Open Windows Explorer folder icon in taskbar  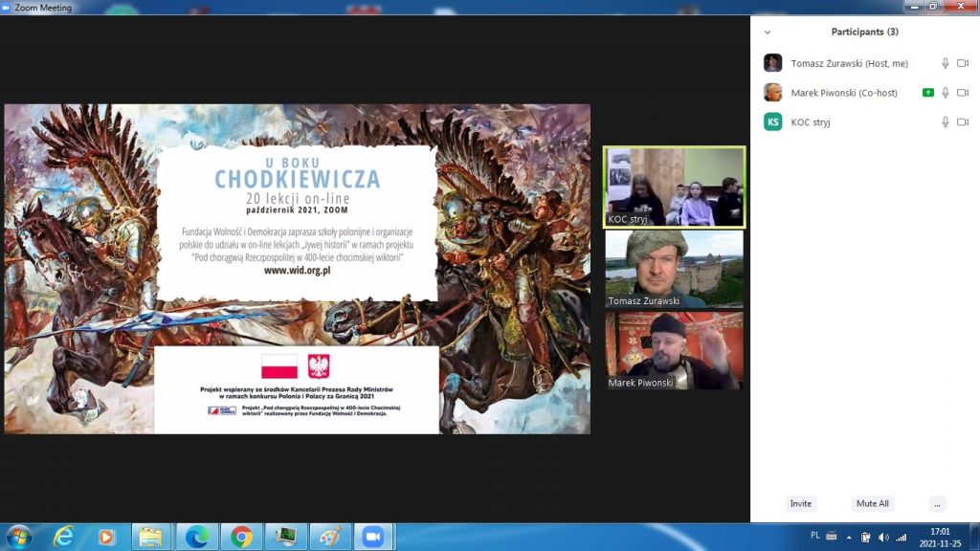pos(149,537)
